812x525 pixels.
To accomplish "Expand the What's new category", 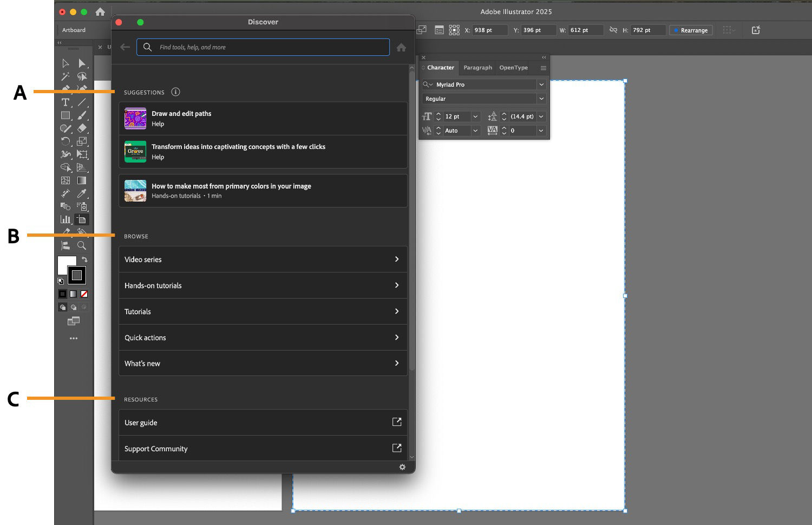I will tap(263, 364).
